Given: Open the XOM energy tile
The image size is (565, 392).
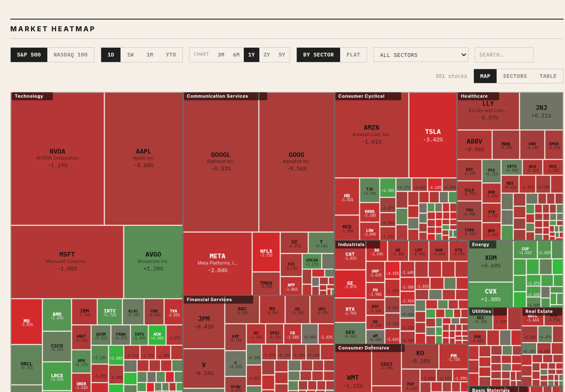Looking at the screenshot, I should (491, 261).
